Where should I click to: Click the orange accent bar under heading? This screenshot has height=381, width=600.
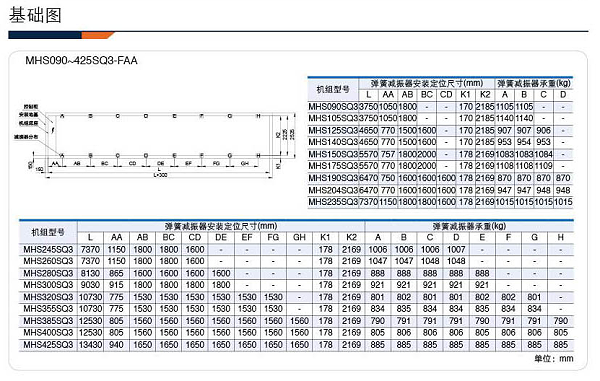point(98,36)
